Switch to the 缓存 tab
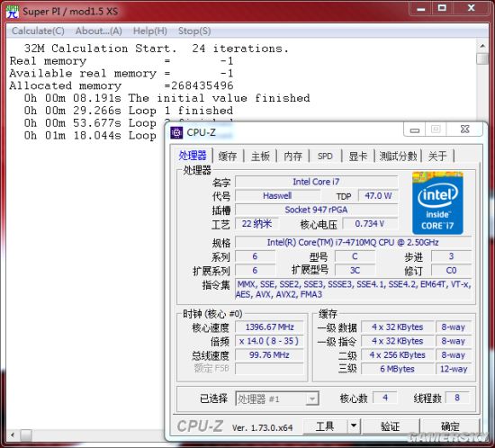495x448 pixels. point(228,157)
